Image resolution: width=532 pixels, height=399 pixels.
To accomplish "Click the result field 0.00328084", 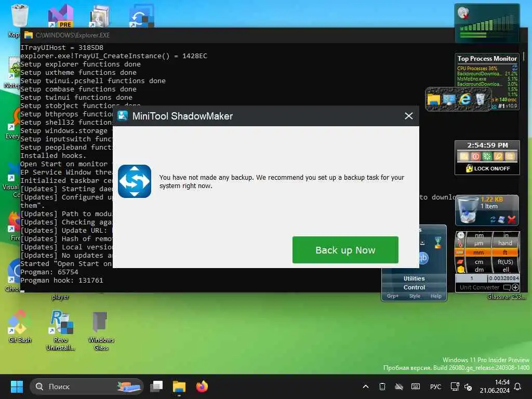I will tap(503, 278).
